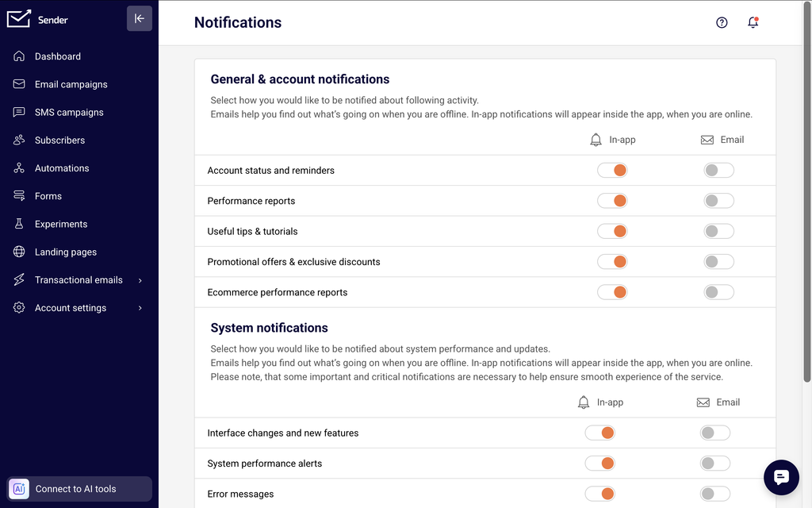Click the Experiments flask icon
This screenshot has width=812, height=508.
[19, 224]
